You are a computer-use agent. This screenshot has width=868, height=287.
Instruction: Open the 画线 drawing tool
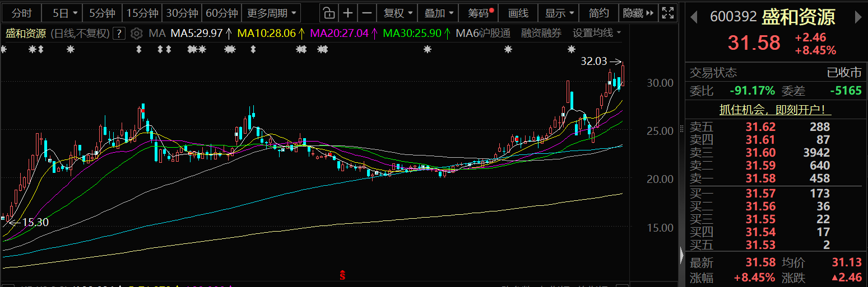tap(518, 13)
